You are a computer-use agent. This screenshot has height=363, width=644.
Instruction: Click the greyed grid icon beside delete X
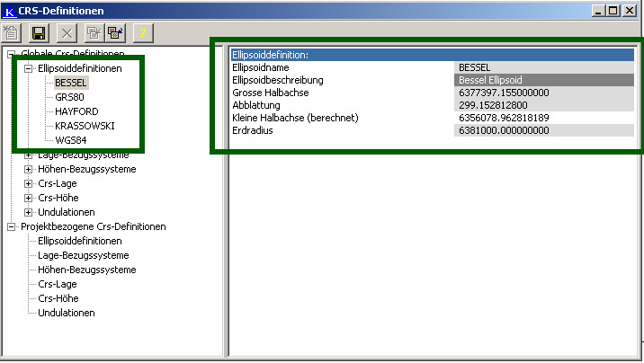(x=92, y=33)
